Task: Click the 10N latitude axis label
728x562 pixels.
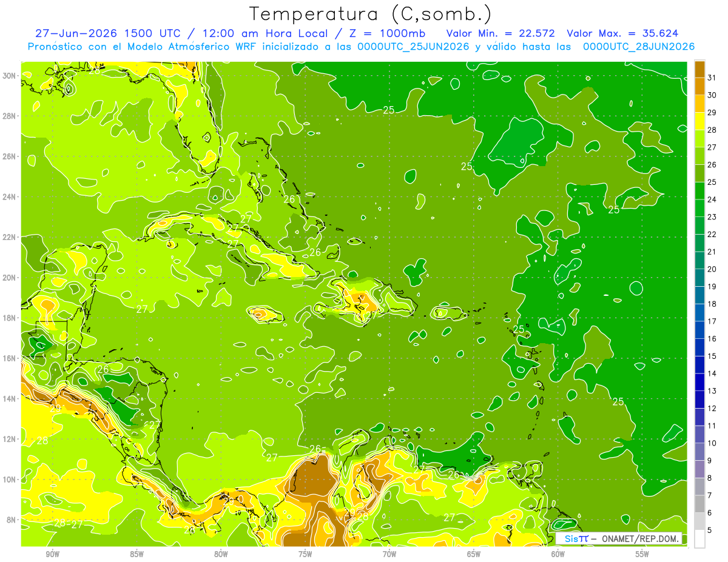Action: click(10, 480)
